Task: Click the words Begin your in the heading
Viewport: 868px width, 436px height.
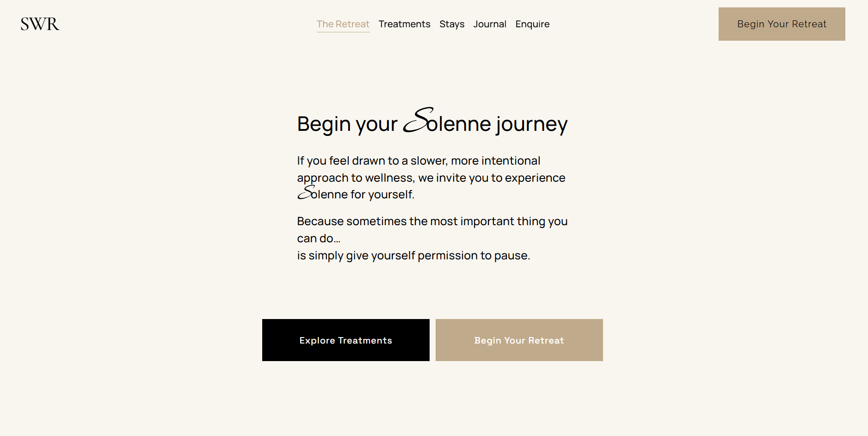Action: point(347,124)
